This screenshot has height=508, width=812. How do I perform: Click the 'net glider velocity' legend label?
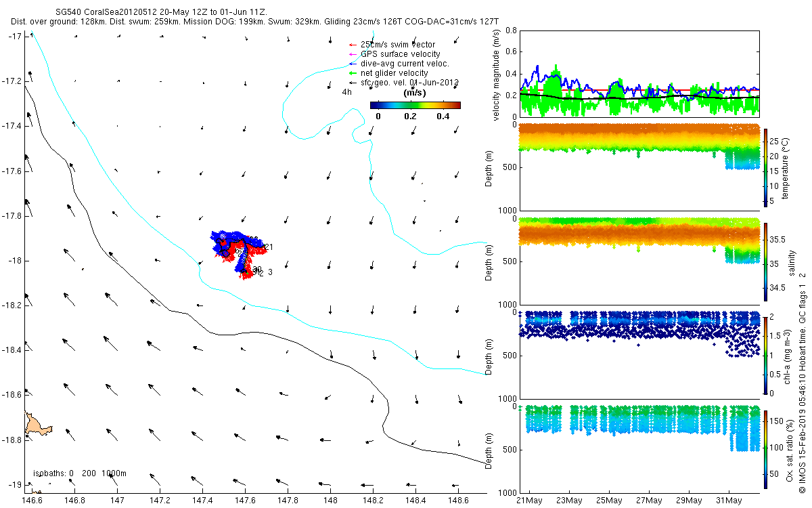click(394, 73)
